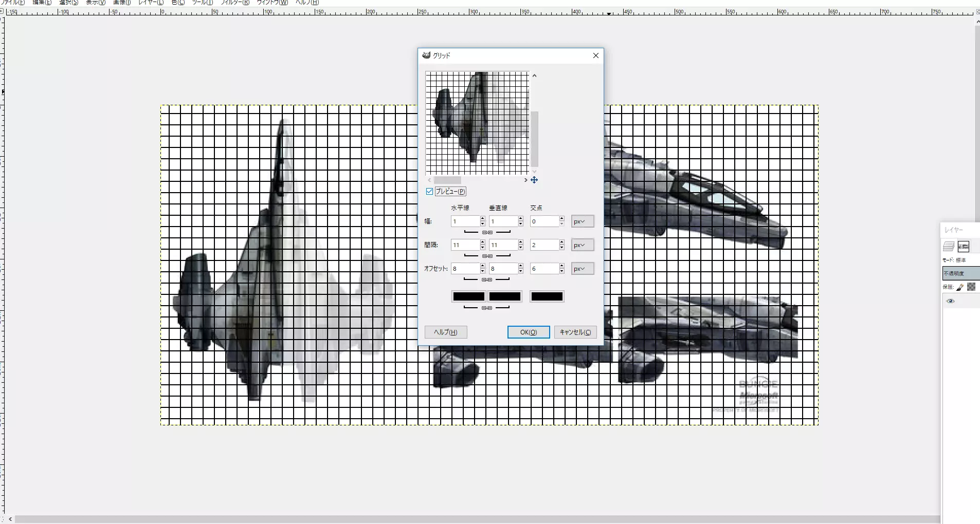The width and height of the screenshot is (980, 524).
Task: Click the checkerboard lock-alpha icon
Action: point(971,287)
